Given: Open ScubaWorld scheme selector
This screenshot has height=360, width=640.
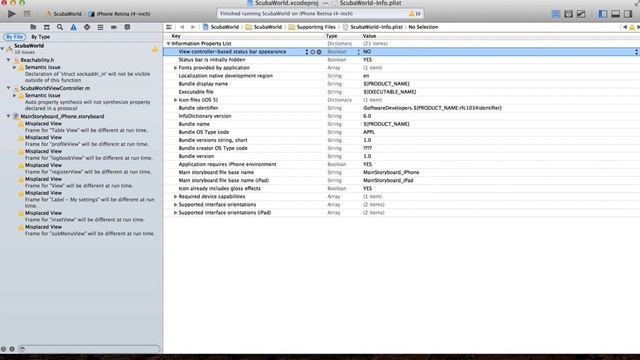Looking at the screenshot, I should [x=63, y=14].
